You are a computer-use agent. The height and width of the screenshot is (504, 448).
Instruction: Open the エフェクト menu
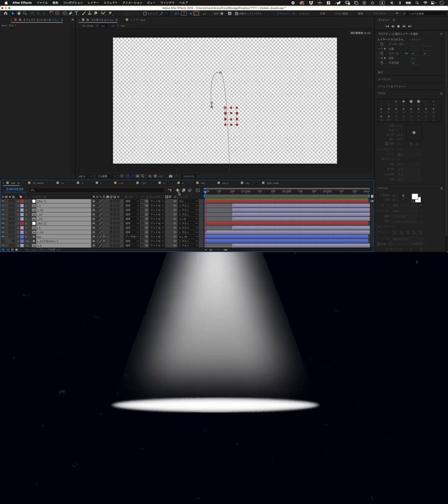tap(110, 2)
